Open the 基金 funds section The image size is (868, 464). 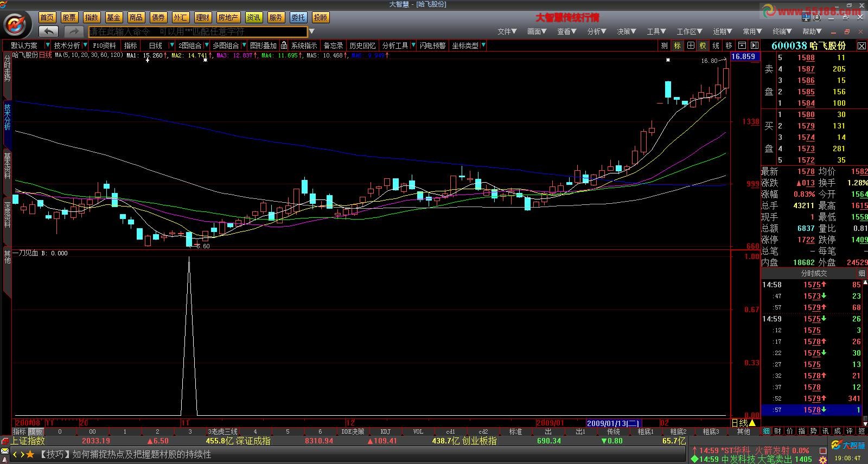[x=113, y=17]
